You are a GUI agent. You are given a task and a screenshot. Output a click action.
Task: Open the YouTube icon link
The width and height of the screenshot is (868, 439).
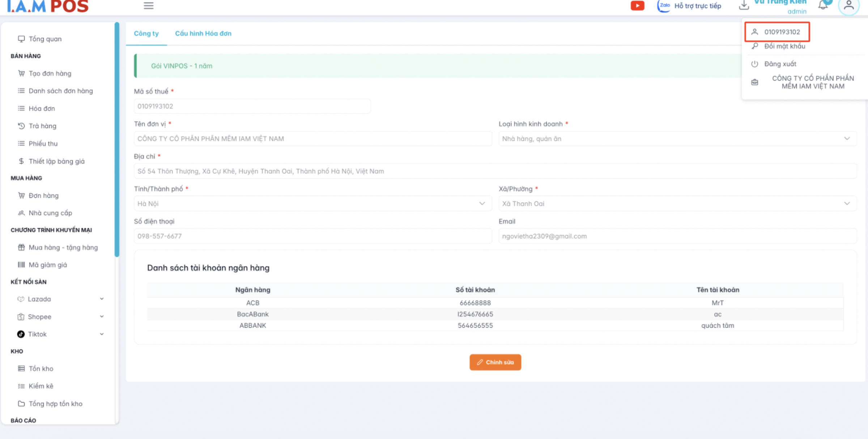pyautogui.click(x=637, y=6)
